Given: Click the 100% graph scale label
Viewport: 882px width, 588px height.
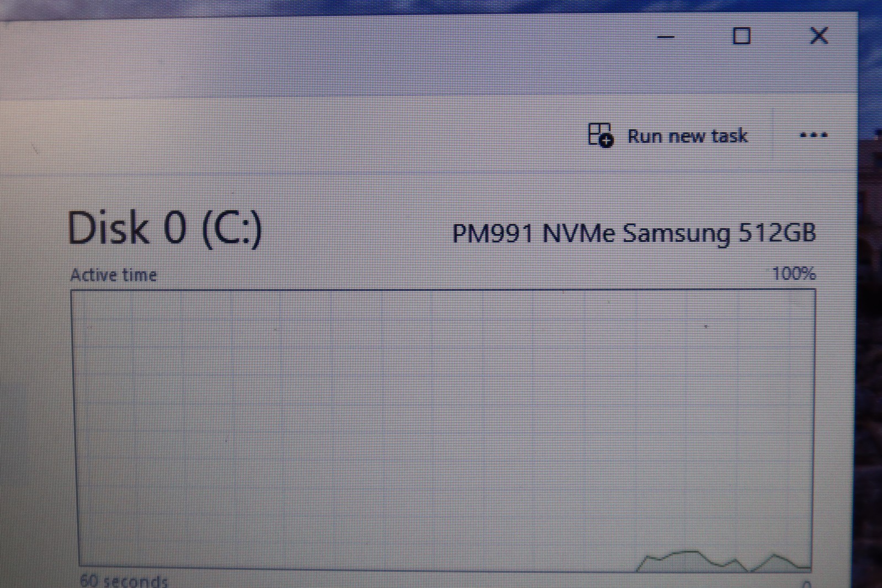Looking at the screenshot, I should [x=794, y=273].
